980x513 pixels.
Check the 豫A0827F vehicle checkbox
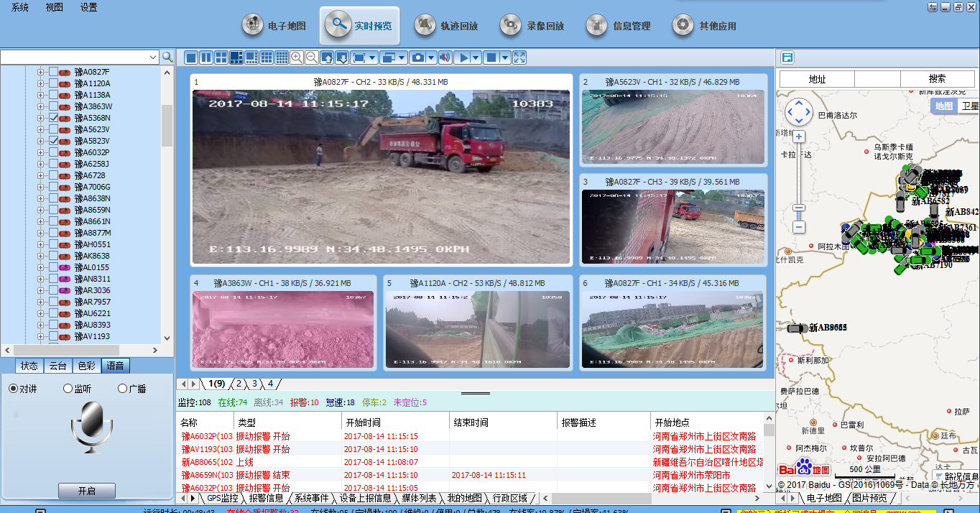(53, 72)
